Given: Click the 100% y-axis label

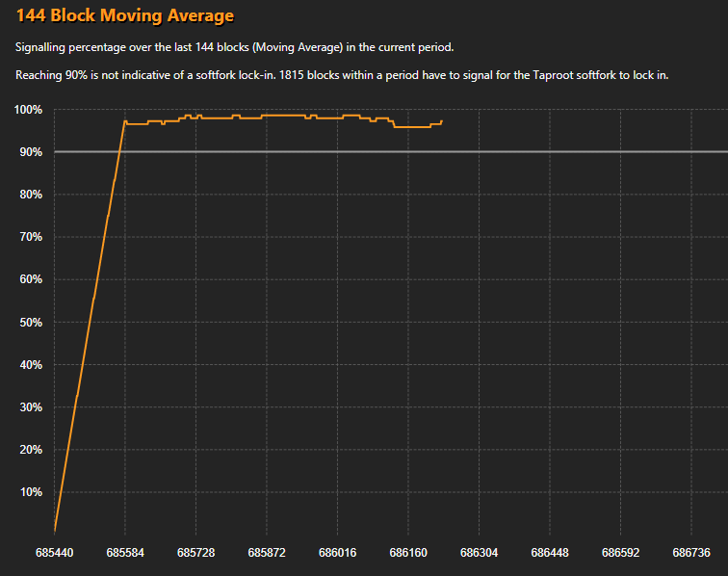Looking at the screenshot, I should (28, 110).
